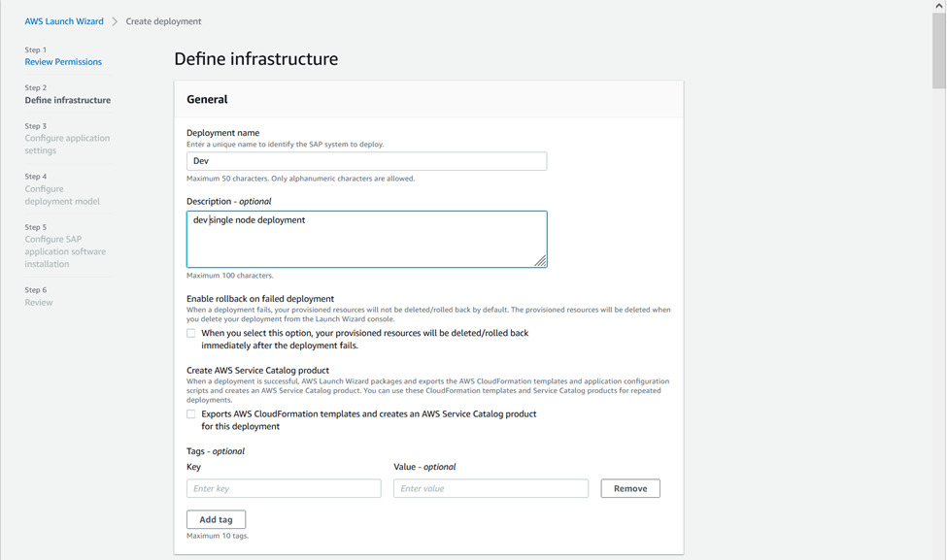The image size is (947, 560).
Task: Click the Description box resize handle
Action: (x=541, y=261)
